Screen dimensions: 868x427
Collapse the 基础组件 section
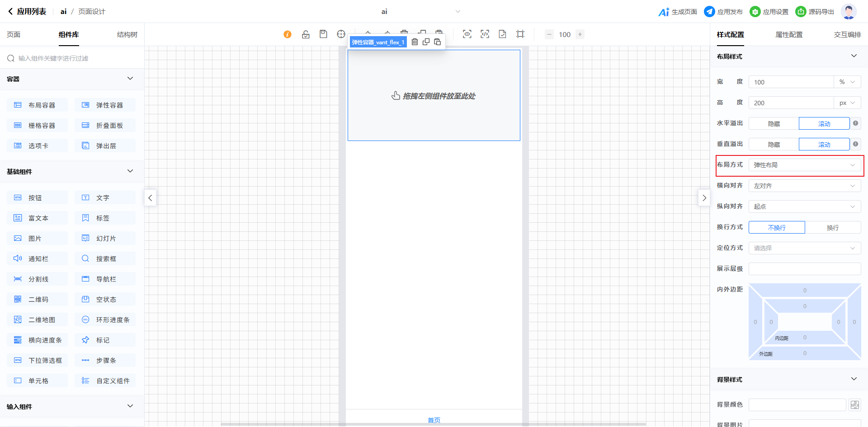pos(130,171)
